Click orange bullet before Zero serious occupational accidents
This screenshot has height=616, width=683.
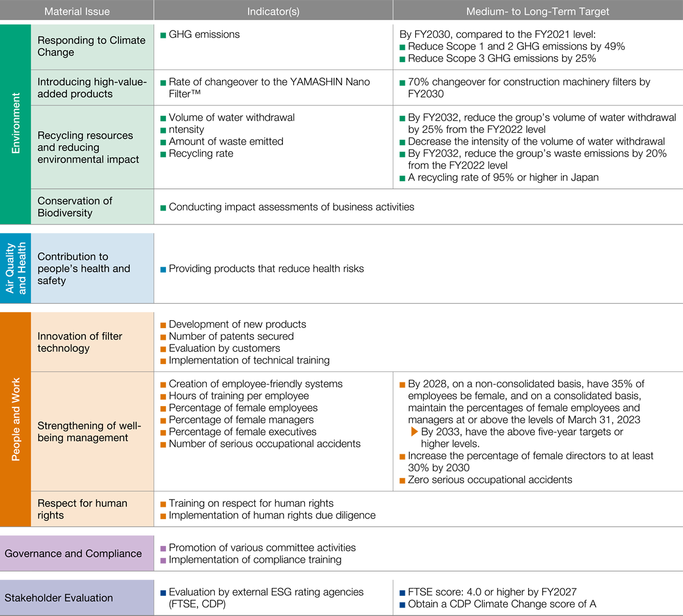point(402,480)
